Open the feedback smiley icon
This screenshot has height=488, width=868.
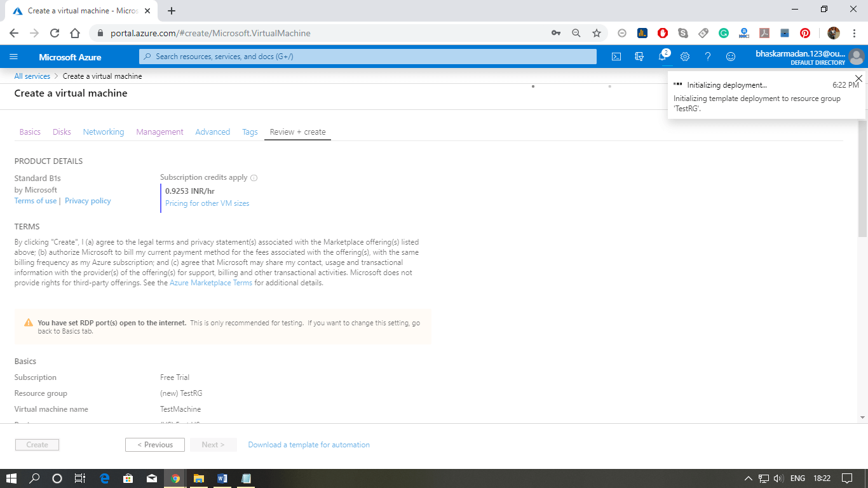tap(731, 57)
